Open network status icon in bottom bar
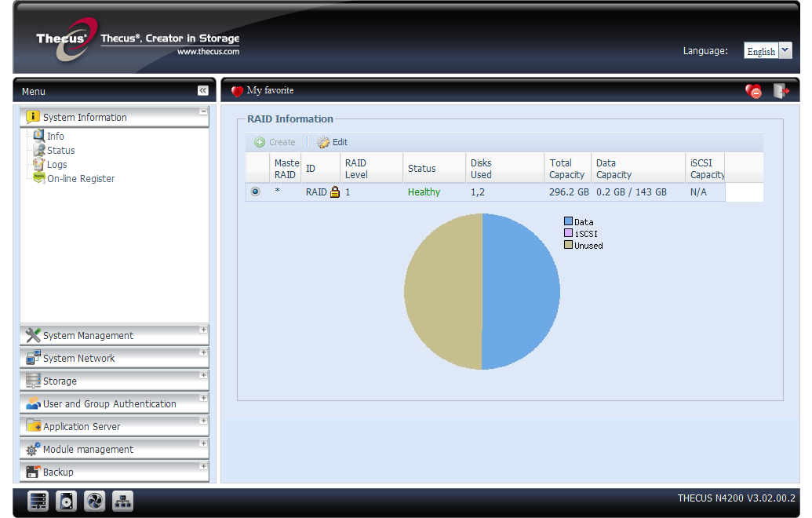The width and height of the screenshot is (812, 518). (122, 502)
